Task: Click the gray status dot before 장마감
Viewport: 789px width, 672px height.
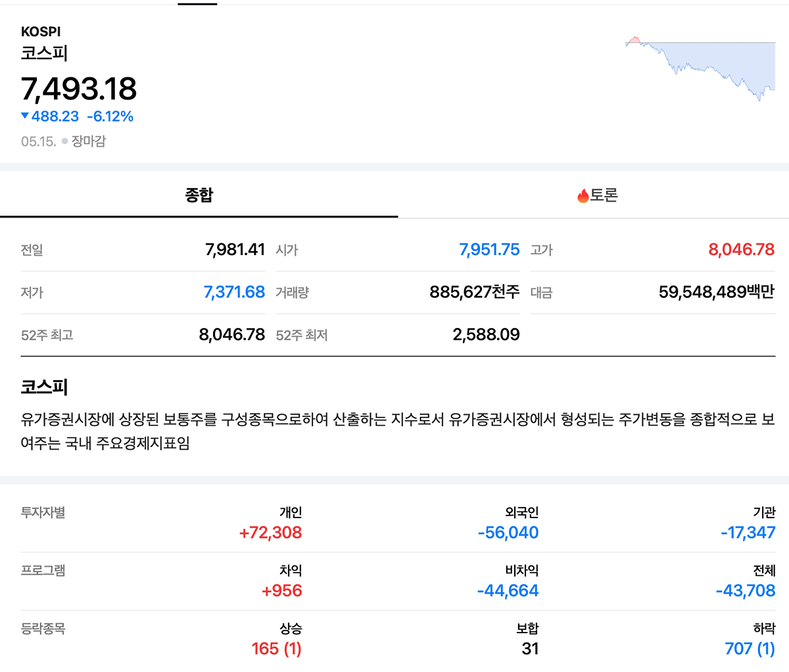Action: tap(64, 141)
